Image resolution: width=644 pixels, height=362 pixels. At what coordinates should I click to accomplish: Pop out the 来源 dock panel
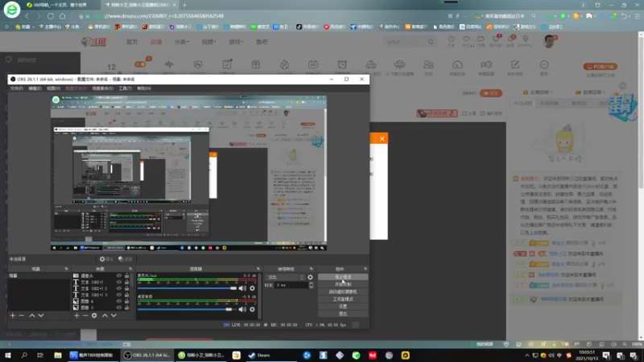pos(130,269)
